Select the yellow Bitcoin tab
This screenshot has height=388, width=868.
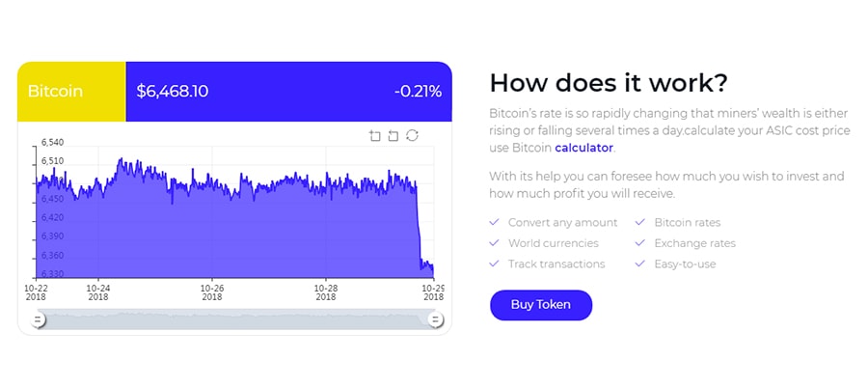coord(71,92)
